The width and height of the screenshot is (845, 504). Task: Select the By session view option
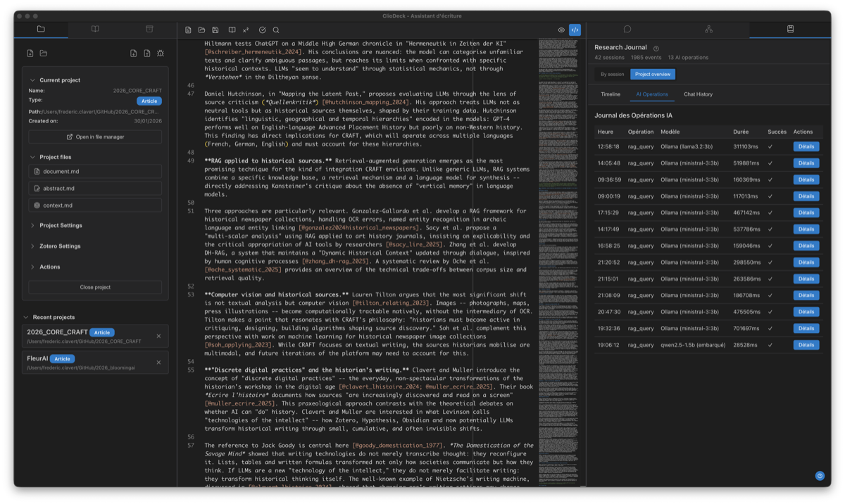pyautogui.click(x=612, y=74)
